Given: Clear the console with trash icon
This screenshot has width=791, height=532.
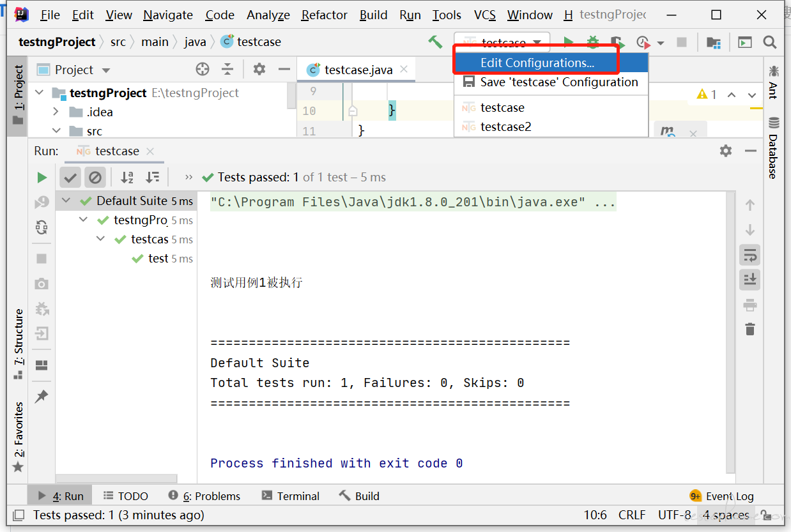Looking at the screenshot, I should (x=750, y=329).
